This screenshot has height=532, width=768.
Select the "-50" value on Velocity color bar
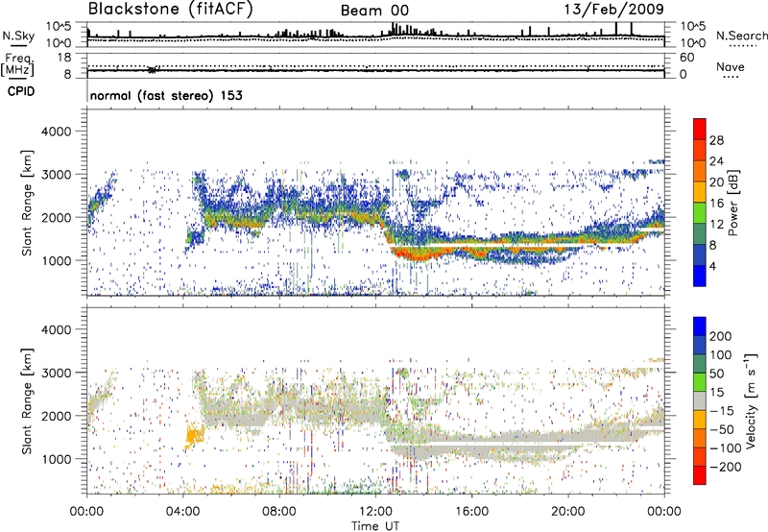point(722,429)
